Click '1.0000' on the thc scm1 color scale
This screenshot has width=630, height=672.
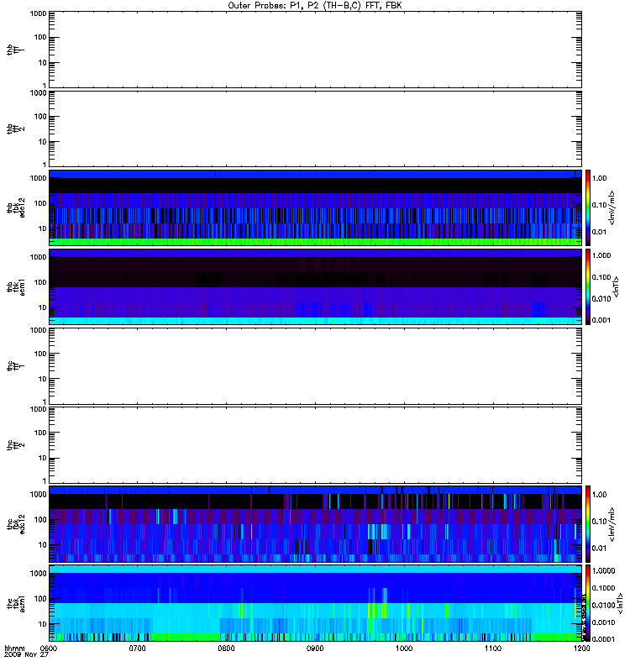(x=603, y=571)
